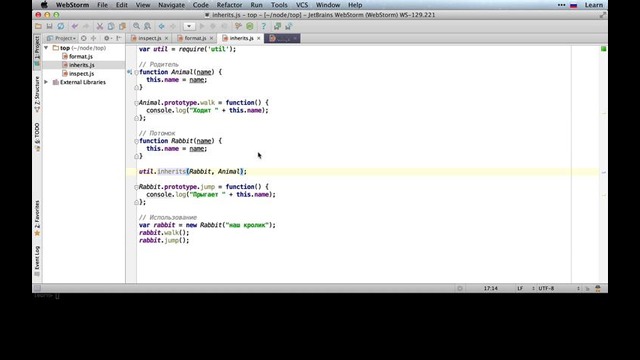Open the WebStorm application menu
Screen dimensions: 640x360
click(x=72, y=5)
